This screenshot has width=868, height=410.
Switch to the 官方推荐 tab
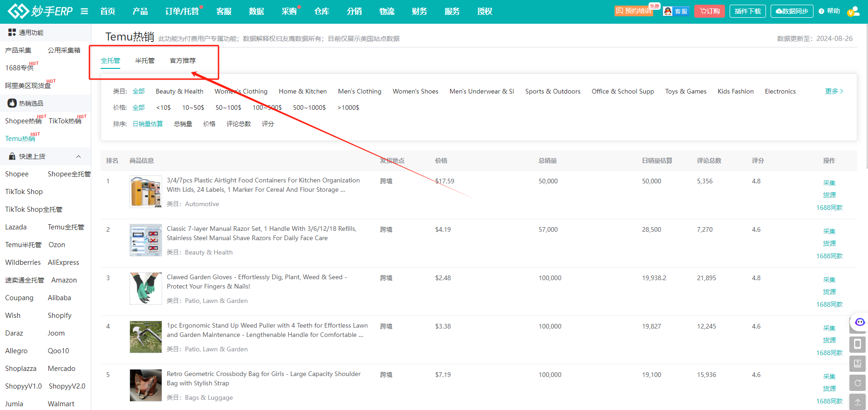point(183,60)
